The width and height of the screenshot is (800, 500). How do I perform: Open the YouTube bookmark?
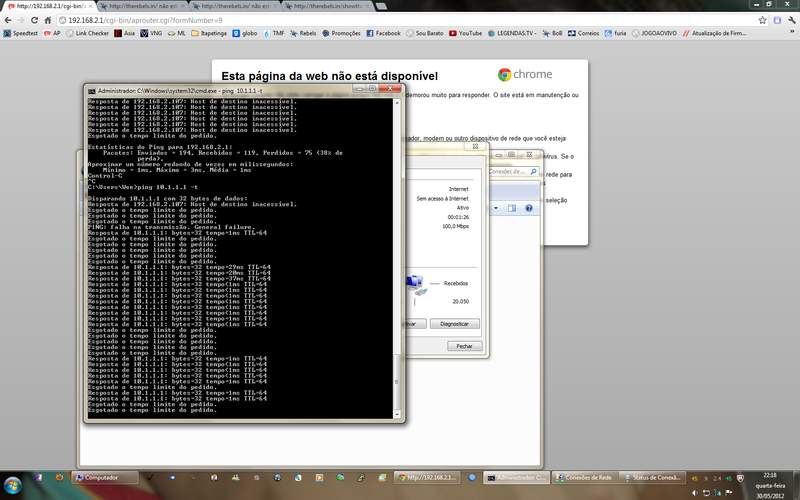[x=466, y=33]
